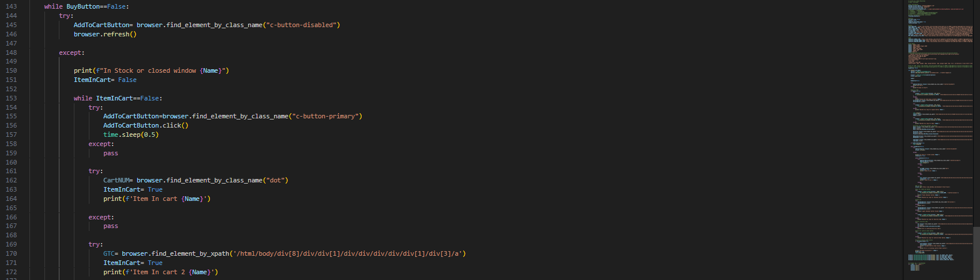Screen dimensions: 980x280
Task: Click the long xpath string literal
Action: 348,253
